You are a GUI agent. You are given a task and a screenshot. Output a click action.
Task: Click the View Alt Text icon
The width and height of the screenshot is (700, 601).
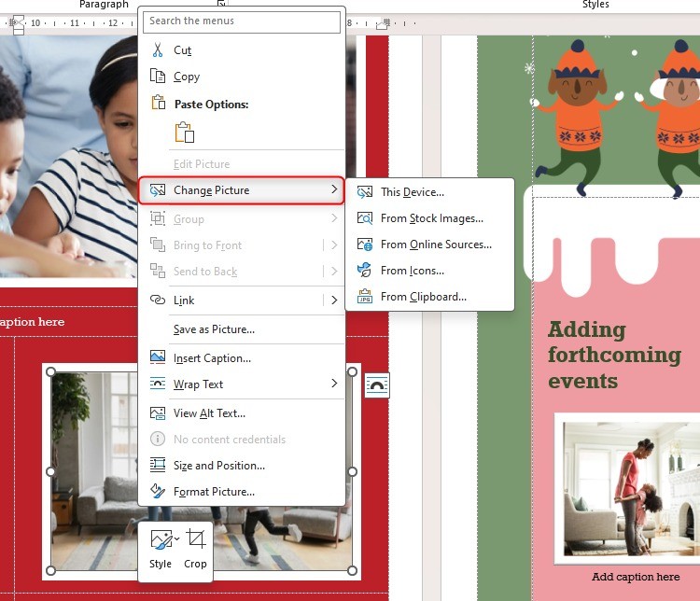click(158, 413)
